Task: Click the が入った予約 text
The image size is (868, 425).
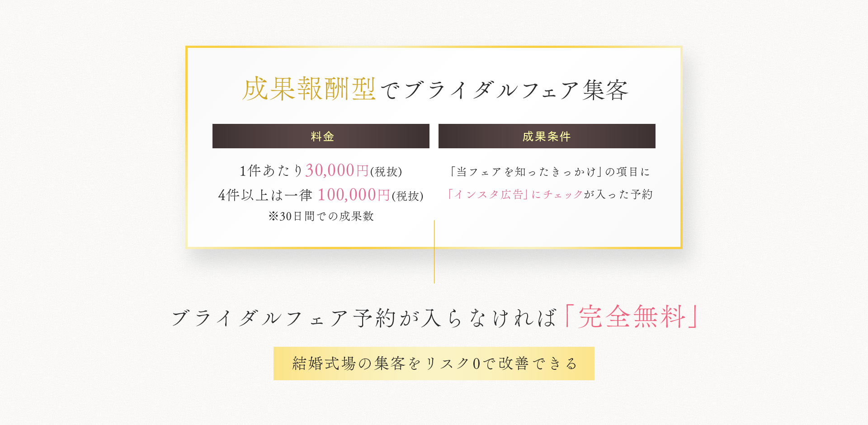Action: point(618,194)
